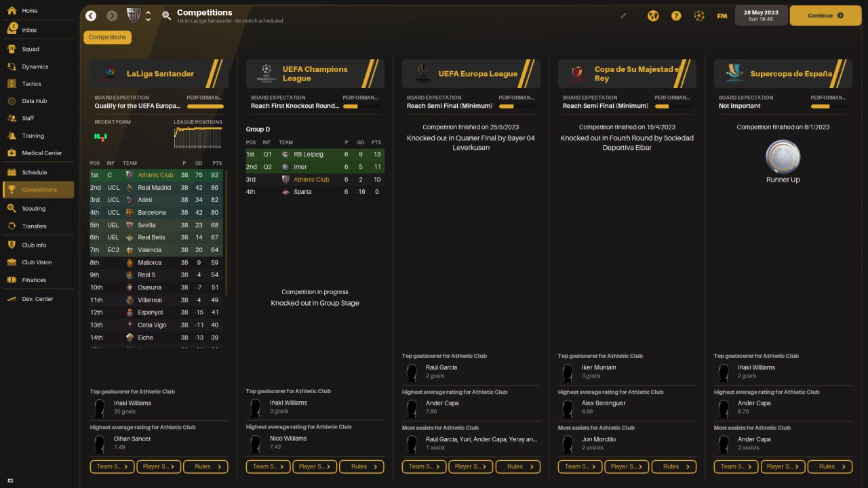Open player Nico Williams's profile
Image resolution: width=868 pixels, height=488 pixels.
(288, 439)
